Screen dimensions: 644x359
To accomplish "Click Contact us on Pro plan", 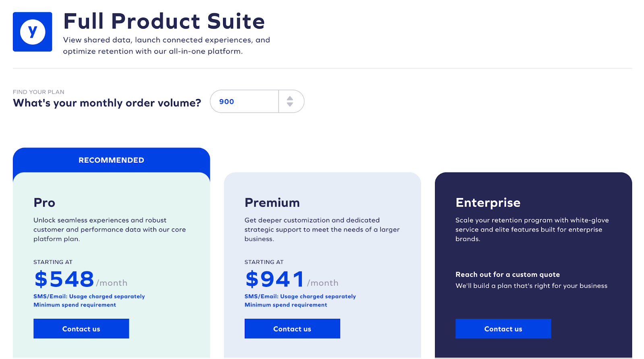I will (81, 329).
